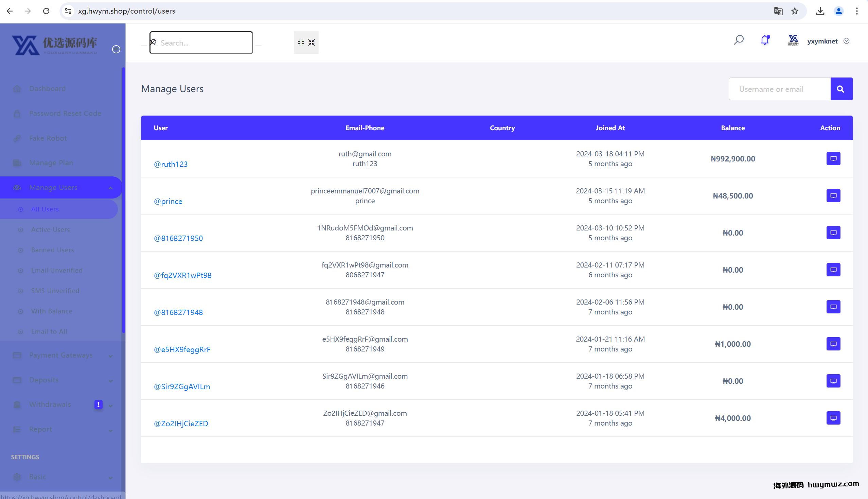Viewport: 868px width, 499px height.
Task: Click the notification bell icon
Action: pyautogui.click(x=764, y=40)
